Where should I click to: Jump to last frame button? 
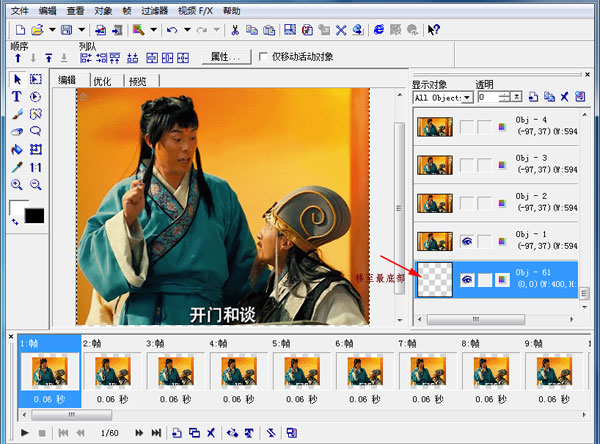[156, 433]
